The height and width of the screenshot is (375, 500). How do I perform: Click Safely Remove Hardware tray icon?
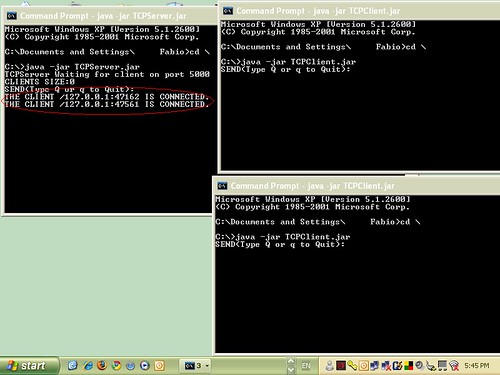tap(431, 366)
